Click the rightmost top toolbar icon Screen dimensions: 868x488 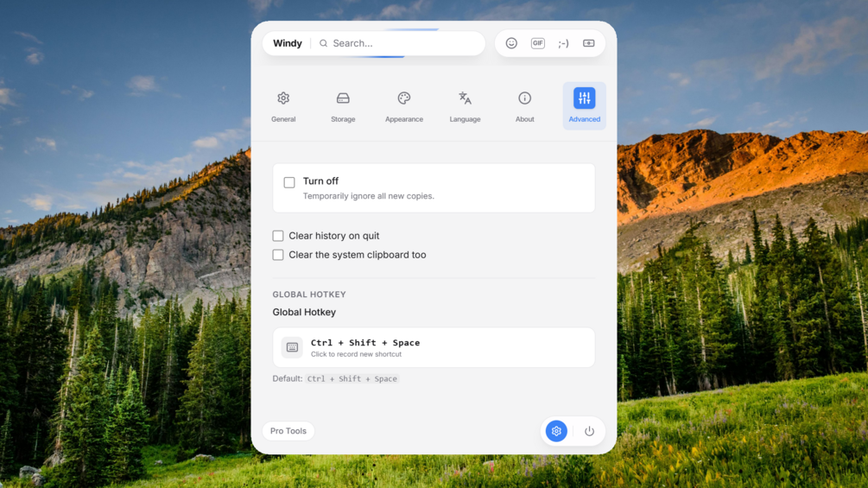coord(588,43)
